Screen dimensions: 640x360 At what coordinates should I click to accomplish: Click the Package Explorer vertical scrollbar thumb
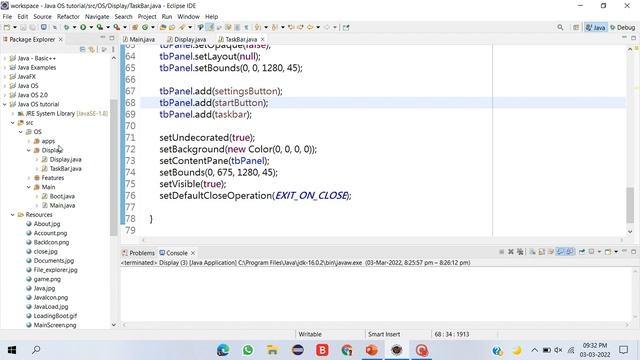[x=114, y=167]
